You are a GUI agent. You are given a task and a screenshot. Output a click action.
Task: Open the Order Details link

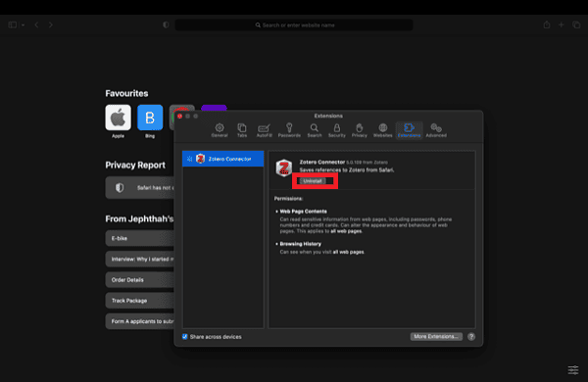click(139, 280)
